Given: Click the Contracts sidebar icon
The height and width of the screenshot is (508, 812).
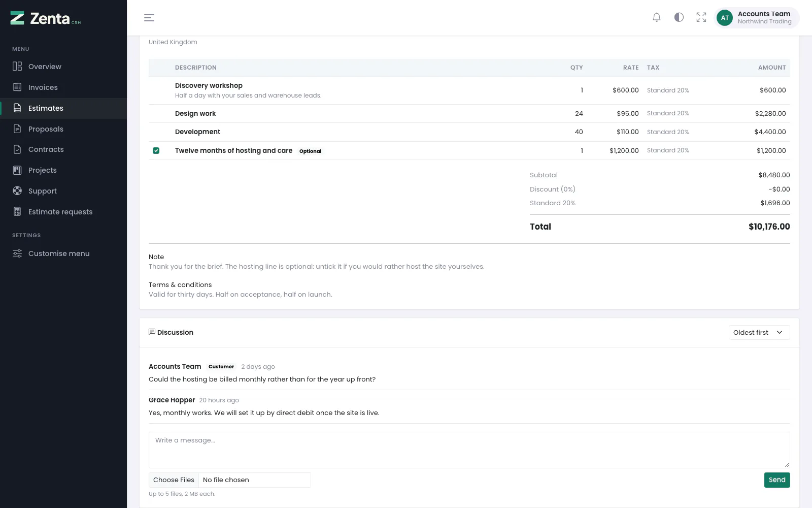Looking at the screenshot, I should tap(17, 149).
